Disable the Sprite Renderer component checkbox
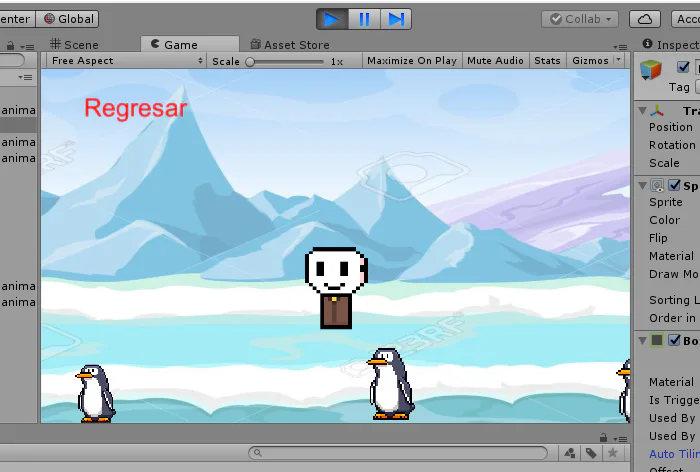Screen dimensions: 700x472 tap(674, 185)
